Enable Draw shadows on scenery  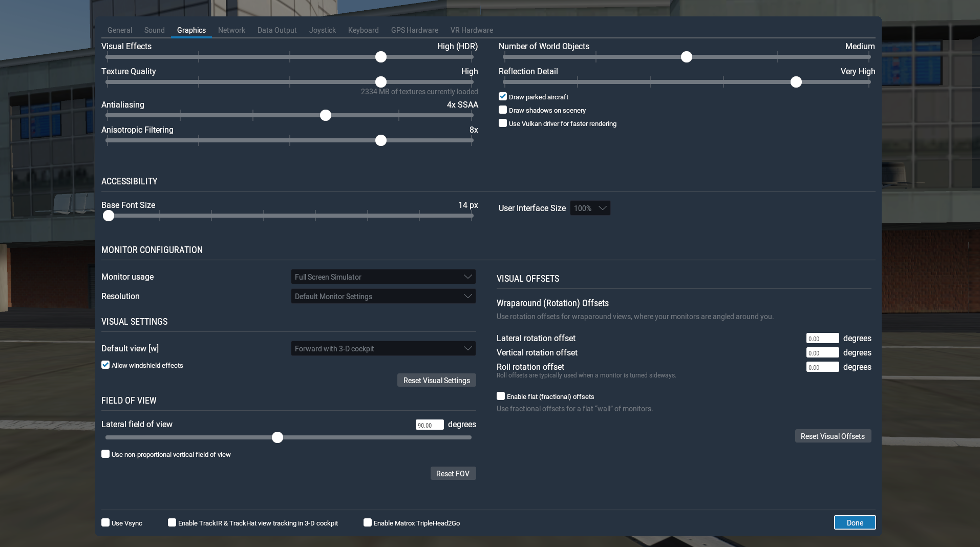503,110
